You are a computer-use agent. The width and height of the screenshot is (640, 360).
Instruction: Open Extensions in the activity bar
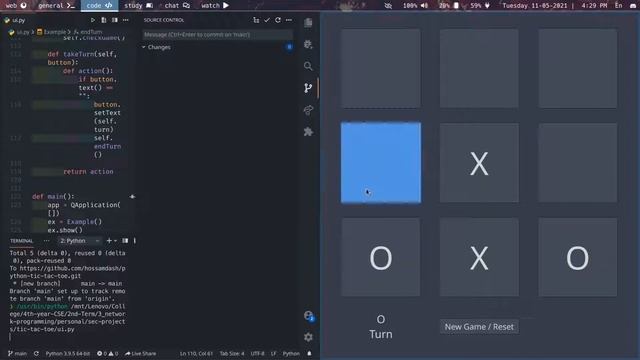tap(308, 131)
